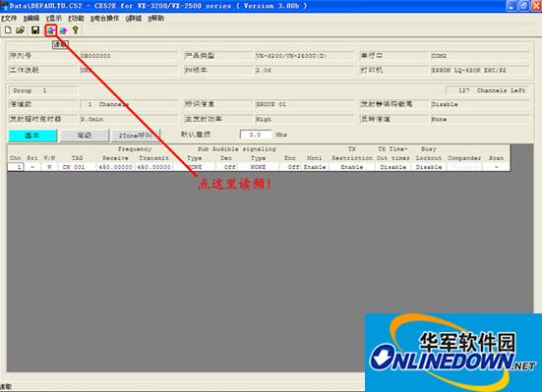Click the max transmit power field High
542x392 pixels.
305,119
